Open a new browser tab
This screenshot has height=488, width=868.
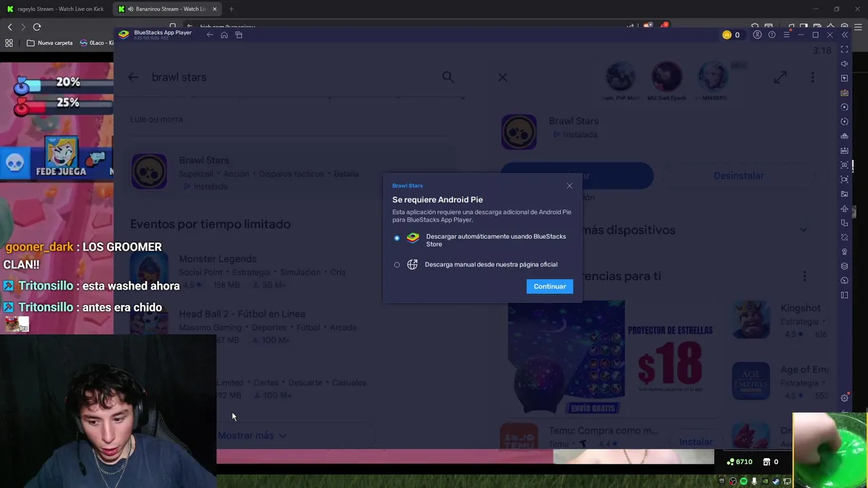coord(231,9)
